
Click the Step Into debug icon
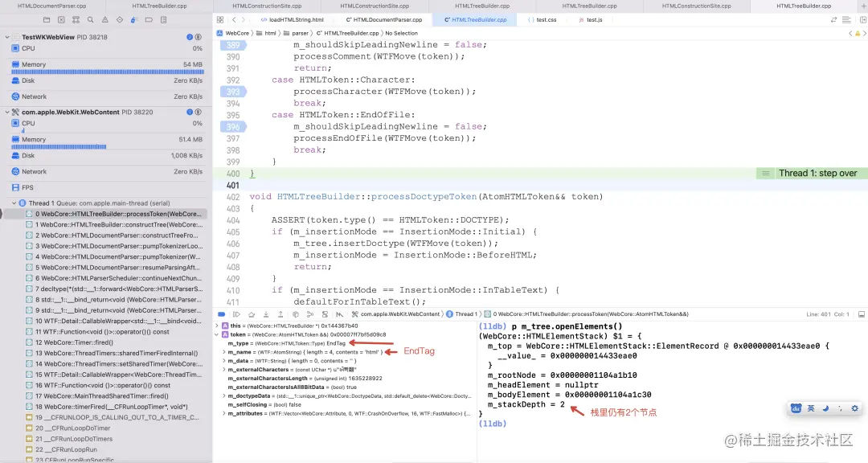pyautogui.click(x=266, y=314)
